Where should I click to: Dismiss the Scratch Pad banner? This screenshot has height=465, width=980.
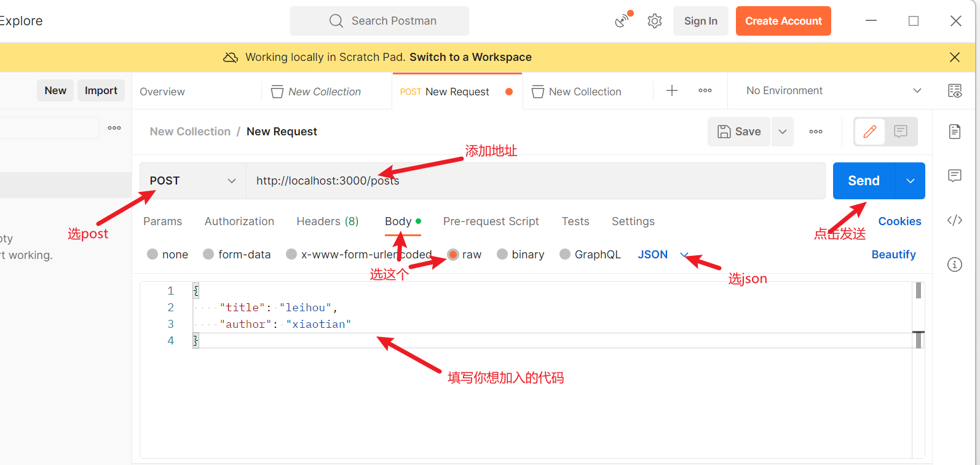955,57
